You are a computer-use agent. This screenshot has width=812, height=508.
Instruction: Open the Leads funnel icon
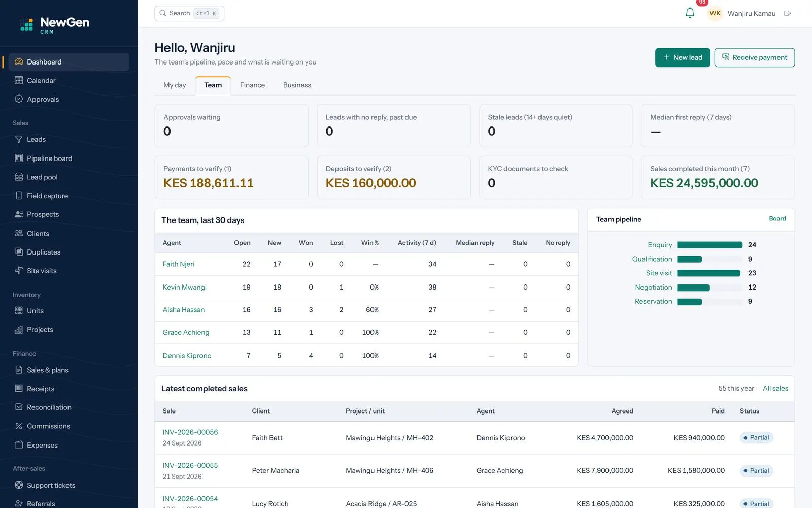(19, 139)
